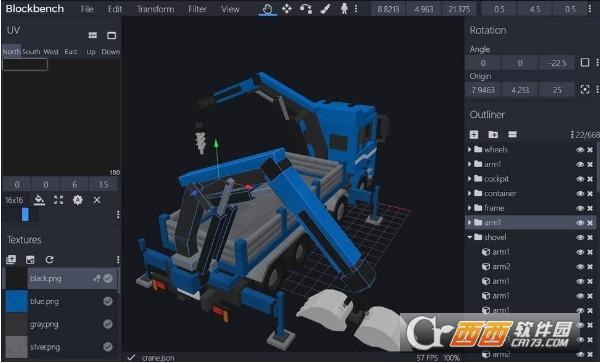Select the South face tab in UV
This screenshot has width=600, height=363.
(31, 51)
